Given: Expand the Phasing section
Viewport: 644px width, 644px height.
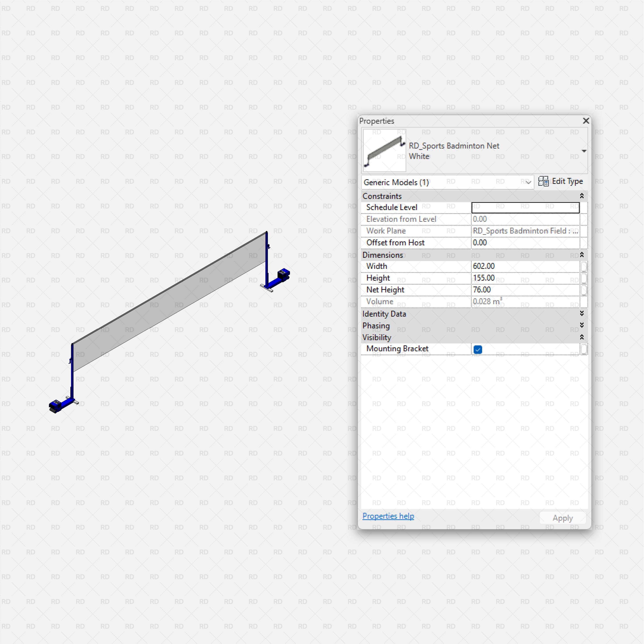Looking at the screenshot, I should click(582, 325).
